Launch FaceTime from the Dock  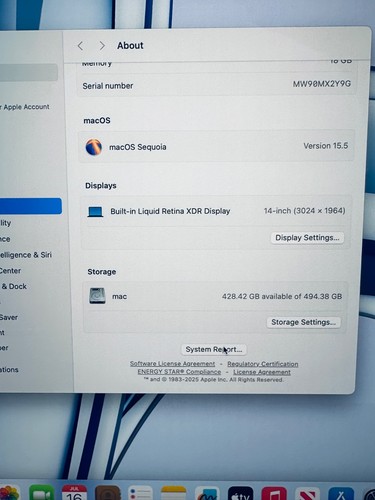point(41,493)
